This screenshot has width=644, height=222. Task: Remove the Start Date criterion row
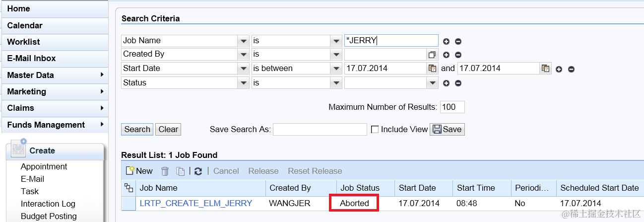point(571,69)
